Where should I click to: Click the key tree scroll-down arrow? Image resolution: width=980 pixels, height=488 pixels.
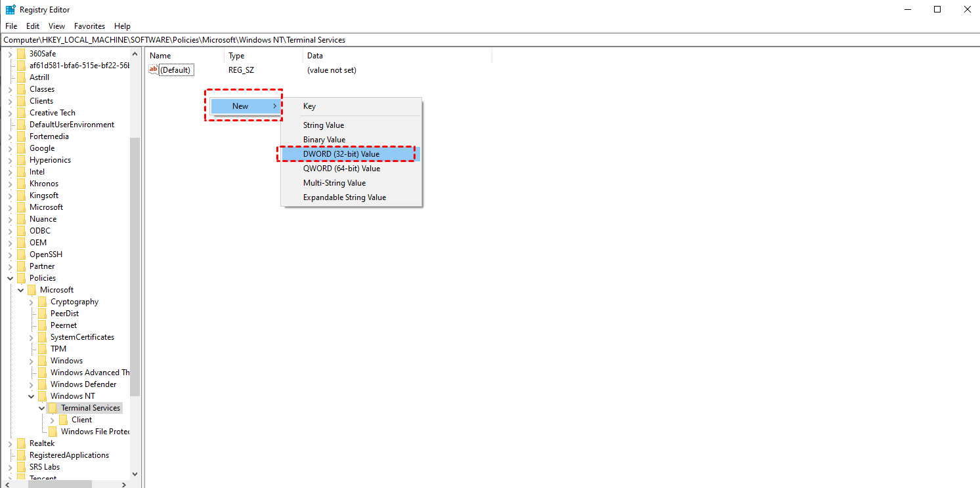[x=135, y=474]
